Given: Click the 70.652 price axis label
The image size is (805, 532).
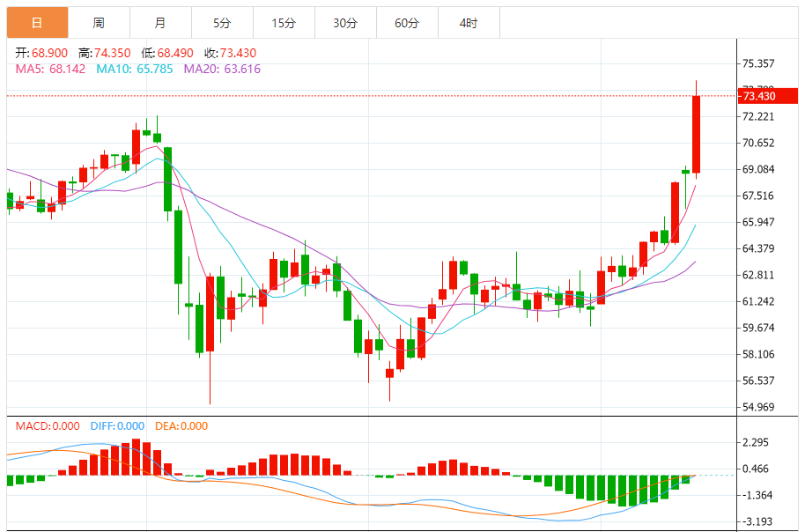Looking at the screenshot, I should pos(758,143).
